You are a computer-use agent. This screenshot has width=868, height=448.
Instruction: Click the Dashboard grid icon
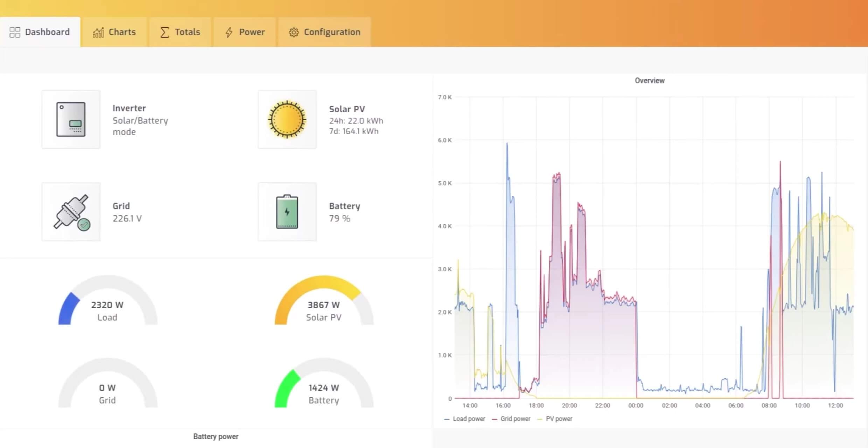(x=15, y=32)
